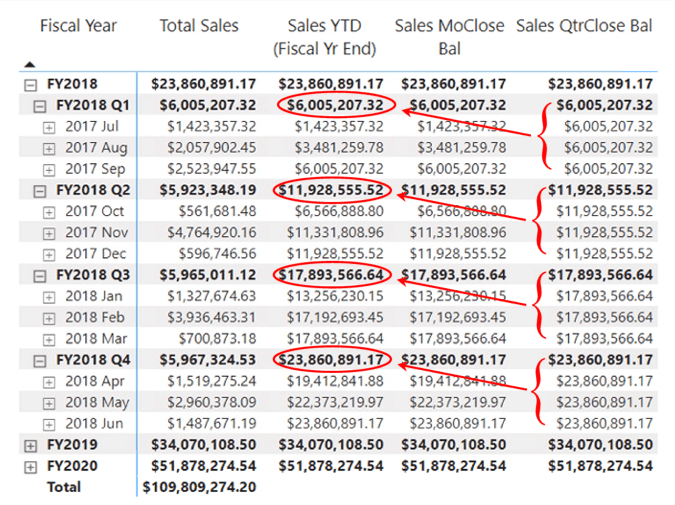This screenshot has height=505, width=675.
Task: Expand the 2017 Aug month row
Action: tap(50, 147)
